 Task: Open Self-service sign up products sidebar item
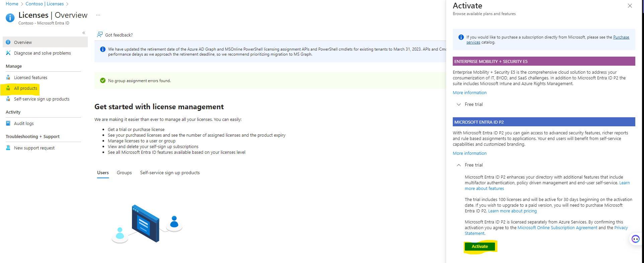click(x=42, y=99)
